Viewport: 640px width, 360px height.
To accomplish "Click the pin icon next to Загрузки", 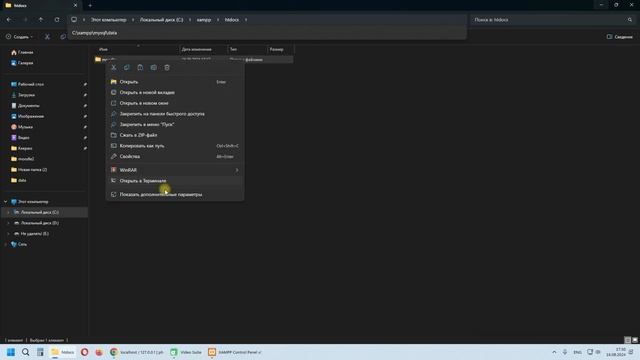I will click(85, 95).
